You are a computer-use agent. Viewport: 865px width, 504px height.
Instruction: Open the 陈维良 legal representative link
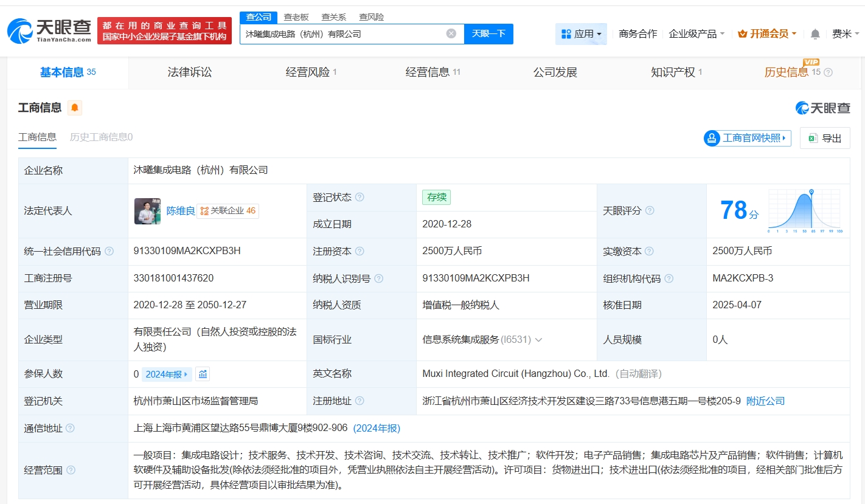point(181,211)
